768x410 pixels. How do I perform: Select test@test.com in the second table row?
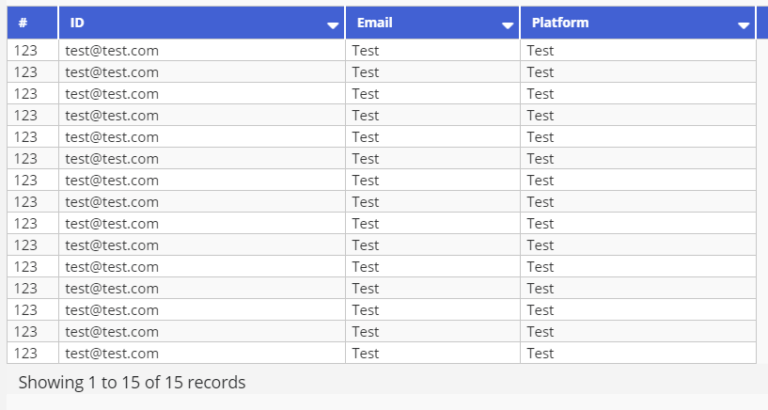point(112,72)
